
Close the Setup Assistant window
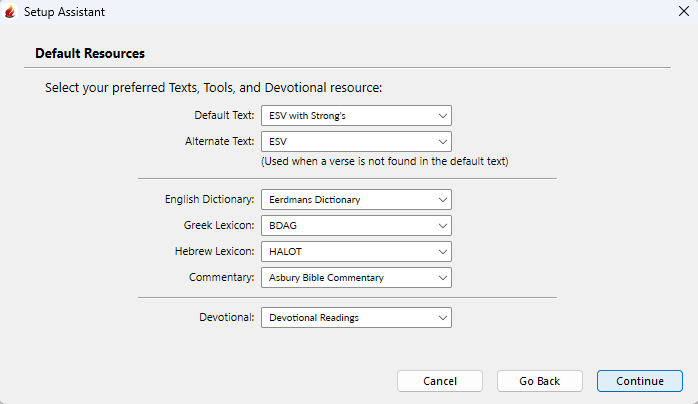click(681, 12)
